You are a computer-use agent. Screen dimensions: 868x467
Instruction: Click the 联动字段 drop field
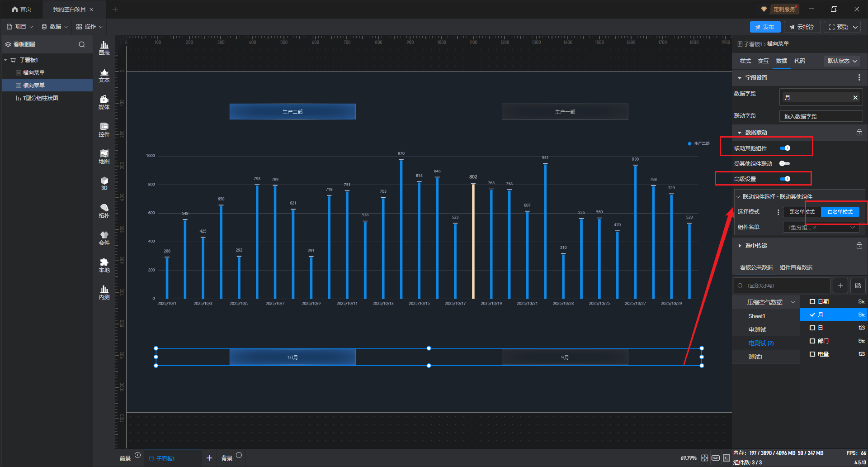pyautogui.click(x=821, y=116)
